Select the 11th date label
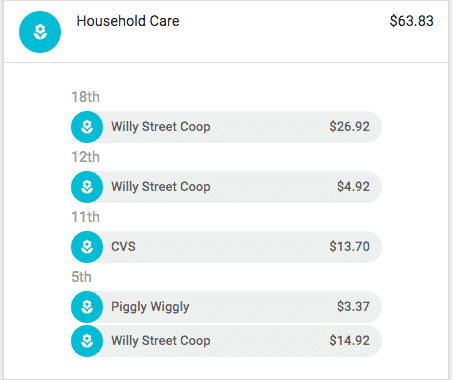Viewport: 453px width, 380px height. (85, 217)
